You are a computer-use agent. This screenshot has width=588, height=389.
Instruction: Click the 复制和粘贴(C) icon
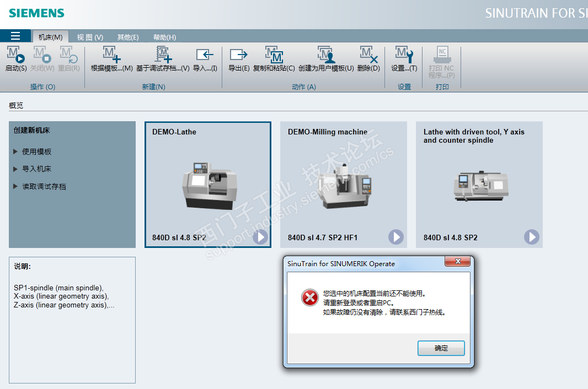pyautogui.click(x=274, y=55)
